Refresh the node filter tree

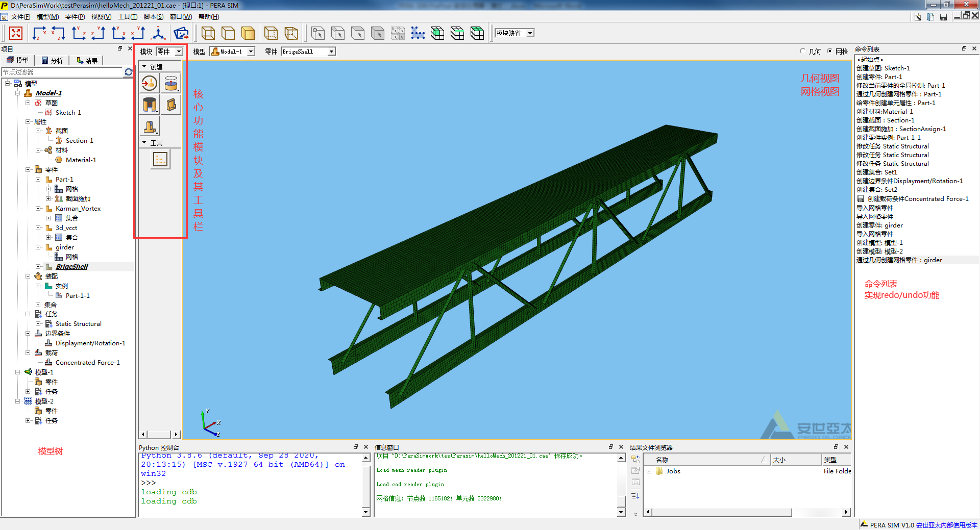coord(129,72)
